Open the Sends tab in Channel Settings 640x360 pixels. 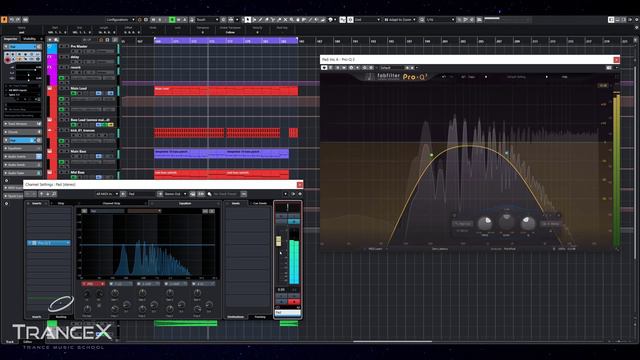[x=236, y=203]
